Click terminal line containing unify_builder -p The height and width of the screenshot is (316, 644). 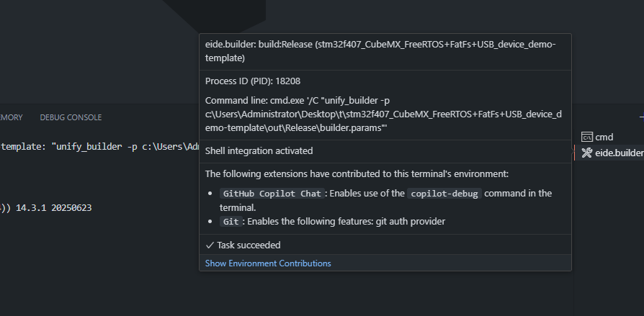point(100,147)
